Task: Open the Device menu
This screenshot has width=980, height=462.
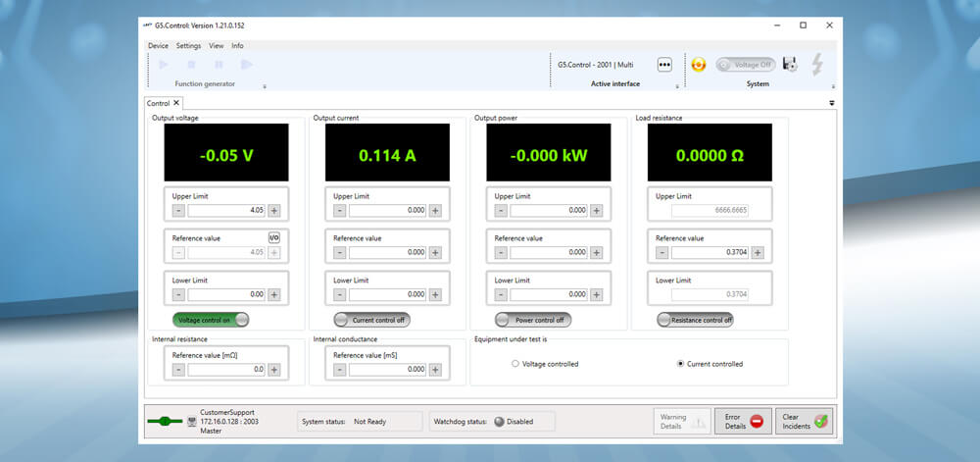Action: point(158,46)
